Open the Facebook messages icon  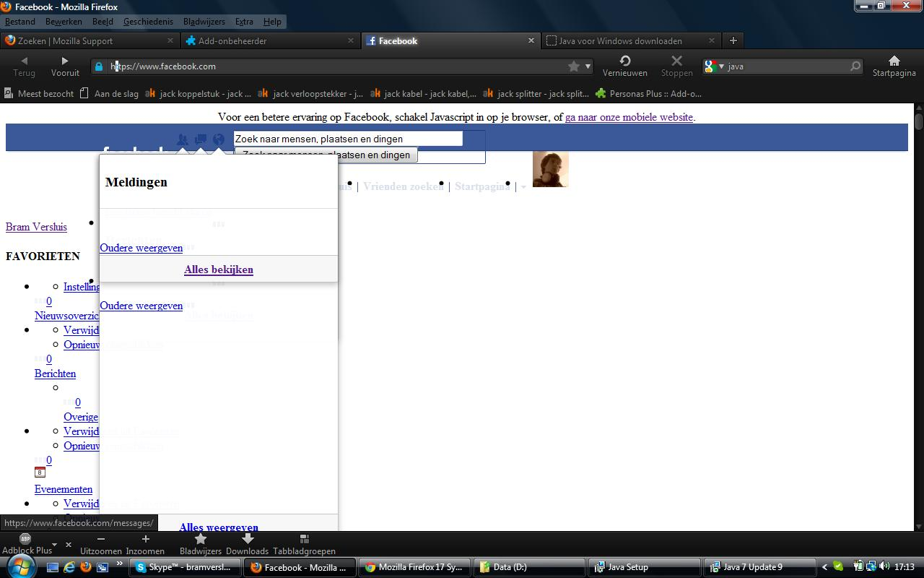201,139
